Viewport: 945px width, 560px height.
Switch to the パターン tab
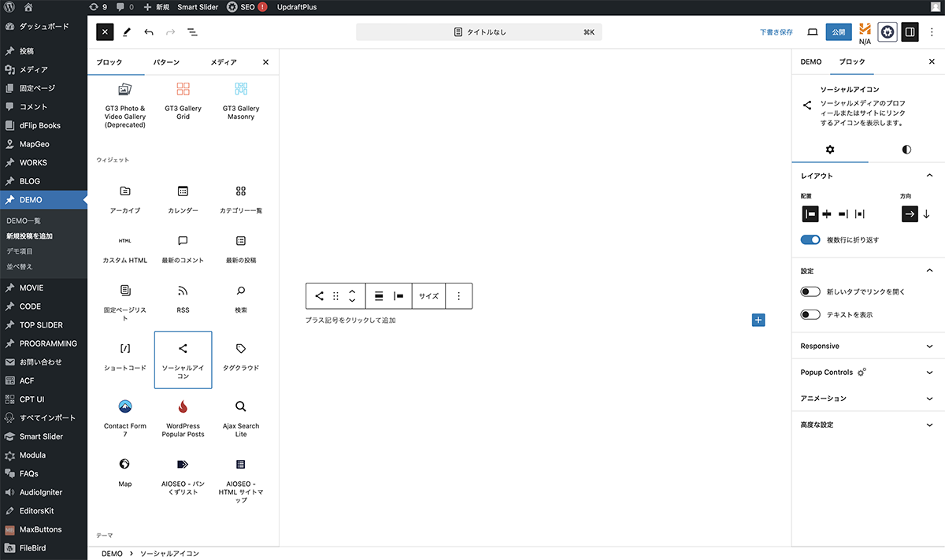166,62
